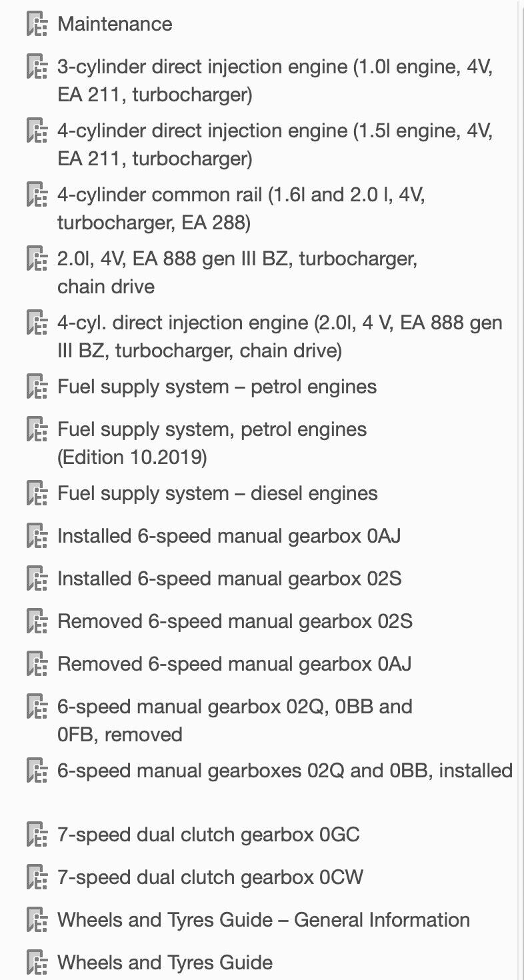Screen dimensions: 524x980
Task: Click the icon next to Removed 6-speed manual gearbox 02S
Action: click(37, 622)
